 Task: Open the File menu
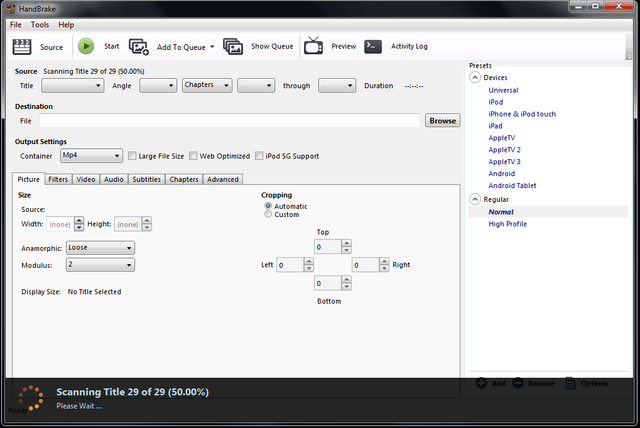(x=16, y=25)
